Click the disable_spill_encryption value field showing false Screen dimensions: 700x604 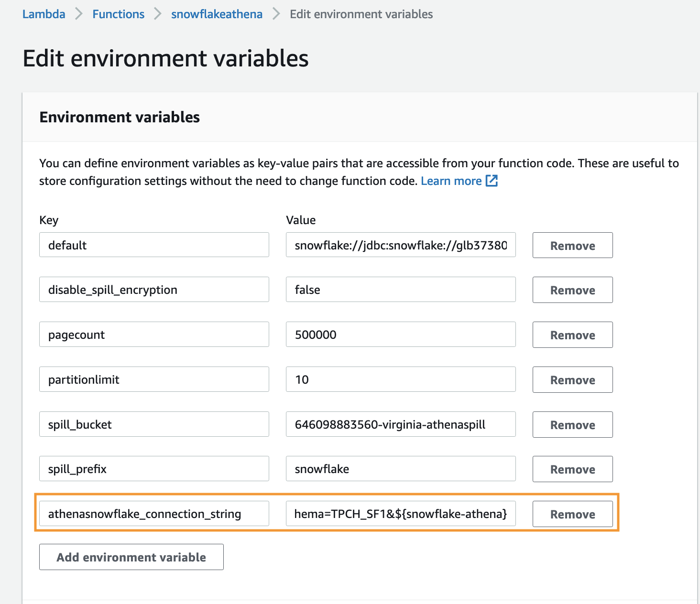(x=401, y=290)
